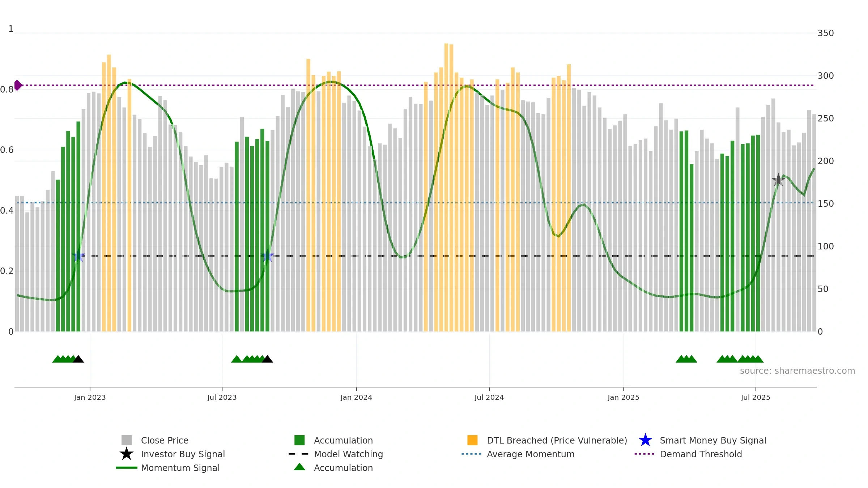Click the blue Smart Money Buy Signal star in legend

click(645, 440)
